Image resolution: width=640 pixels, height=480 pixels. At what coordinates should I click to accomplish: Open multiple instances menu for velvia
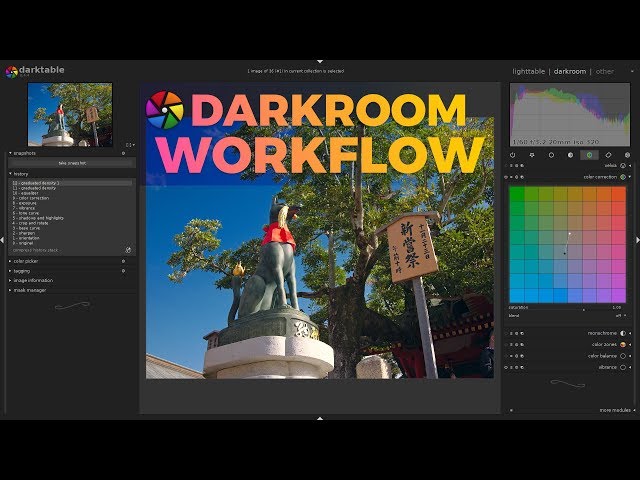(511, 166)
